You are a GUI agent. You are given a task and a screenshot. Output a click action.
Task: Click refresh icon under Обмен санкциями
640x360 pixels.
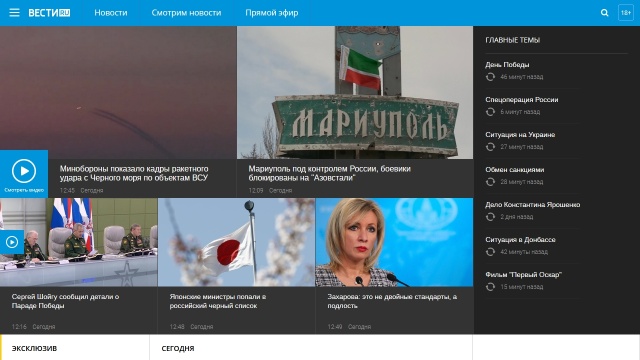pos(490,182)
